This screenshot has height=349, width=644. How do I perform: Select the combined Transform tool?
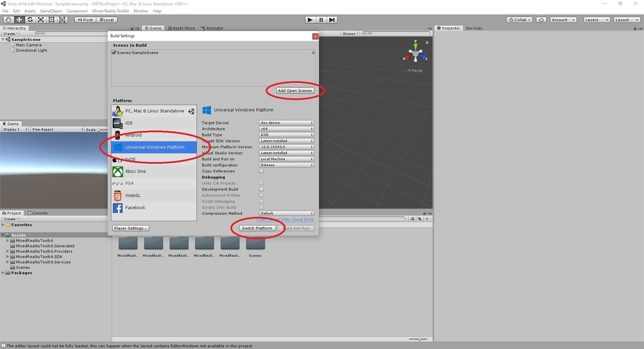[x=62, y=20]
